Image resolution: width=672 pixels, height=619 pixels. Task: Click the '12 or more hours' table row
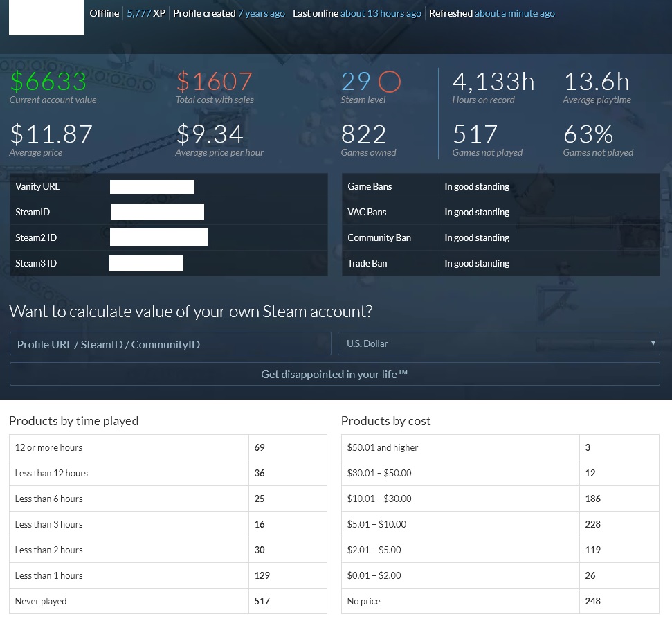pos(168,447)
